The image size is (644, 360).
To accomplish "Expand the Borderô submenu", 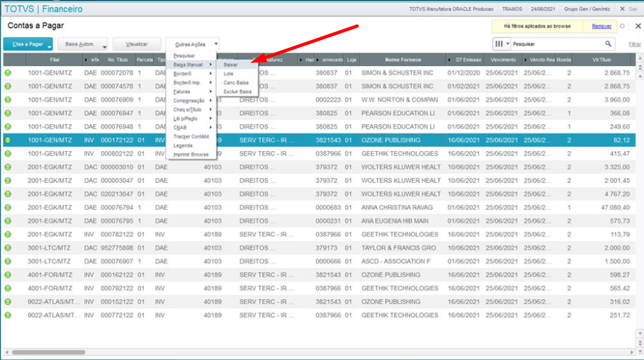I will coord(191,74).
